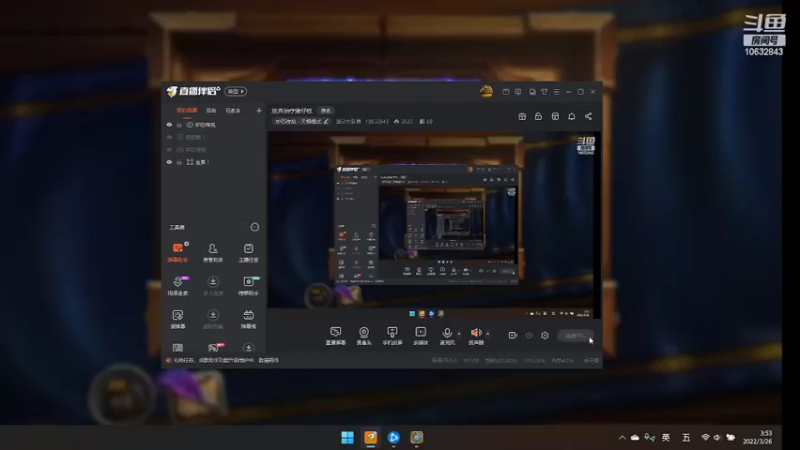
Task: Edit stream category via the pencil icon
Action: click(x=326, y=121)
